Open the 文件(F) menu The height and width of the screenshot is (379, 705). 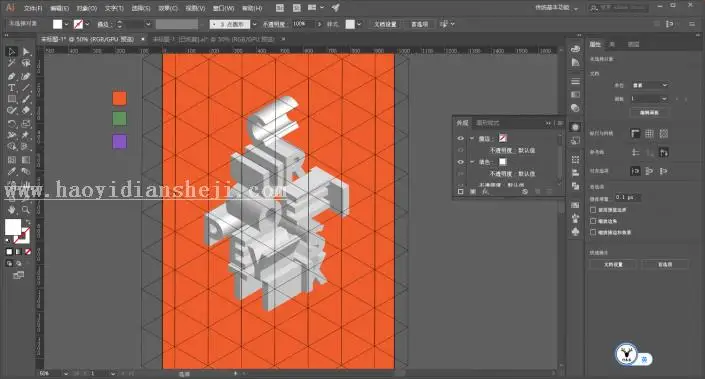pos(32,8)
